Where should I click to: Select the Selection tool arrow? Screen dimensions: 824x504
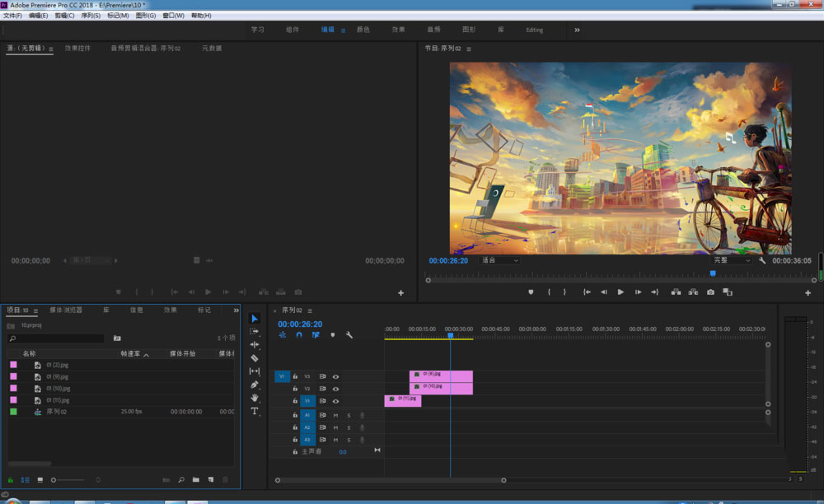pos(255,319)
